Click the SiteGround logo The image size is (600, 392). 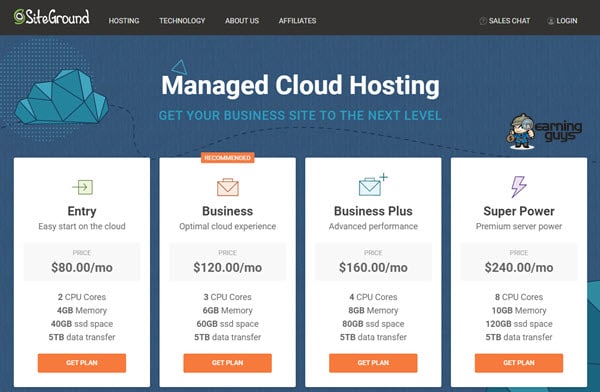pos(51,17)
